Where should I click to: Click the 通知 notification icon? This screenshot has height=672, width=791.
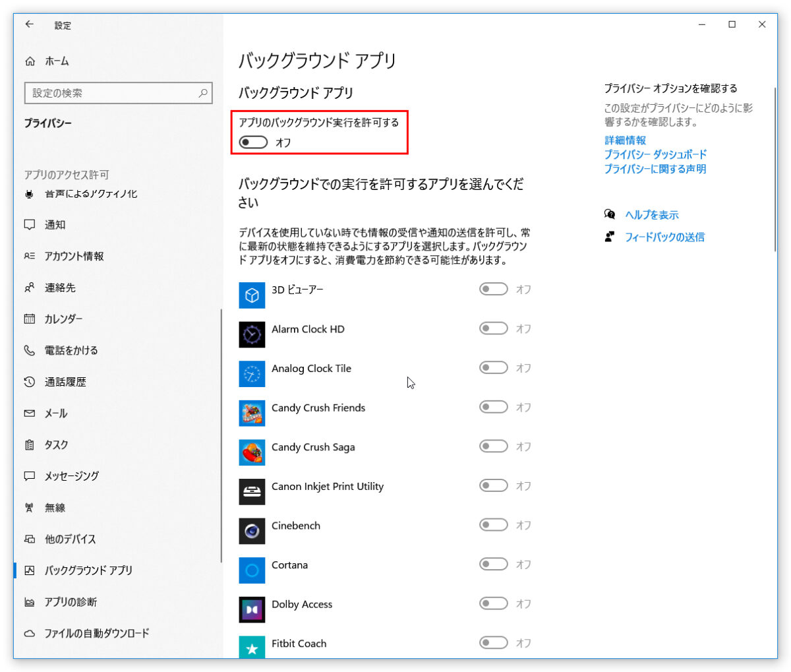29,225
